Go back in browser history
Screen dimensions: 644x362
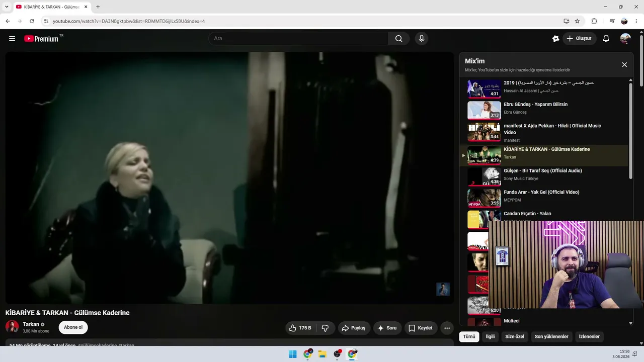[8, 21]
